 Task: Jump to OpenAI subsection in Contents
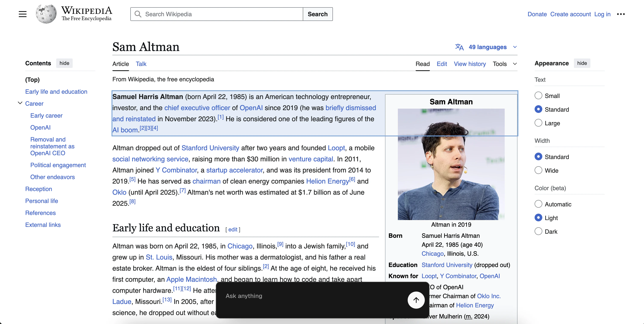click(41, 128)
